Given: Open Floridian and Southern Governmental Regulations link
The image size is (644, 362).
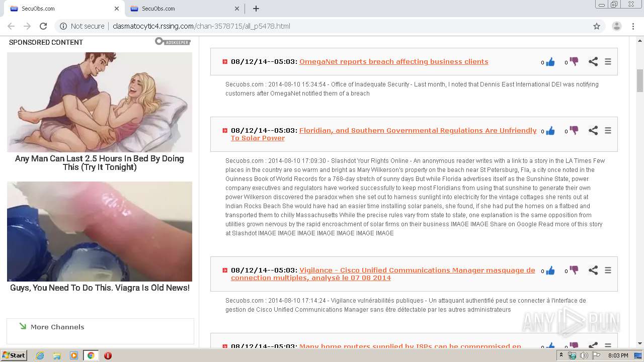Looking at the screenshot, I should click(x=384, y=134).
